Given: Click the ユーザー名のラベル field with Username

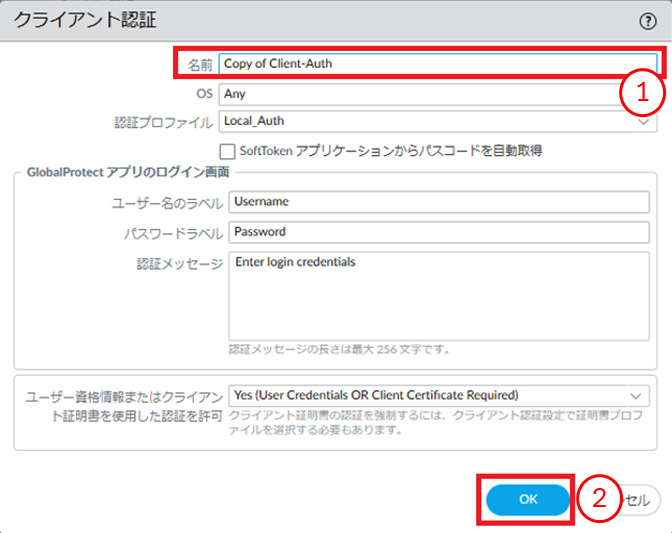Looking at the screenshot, I should click(439, 202).
